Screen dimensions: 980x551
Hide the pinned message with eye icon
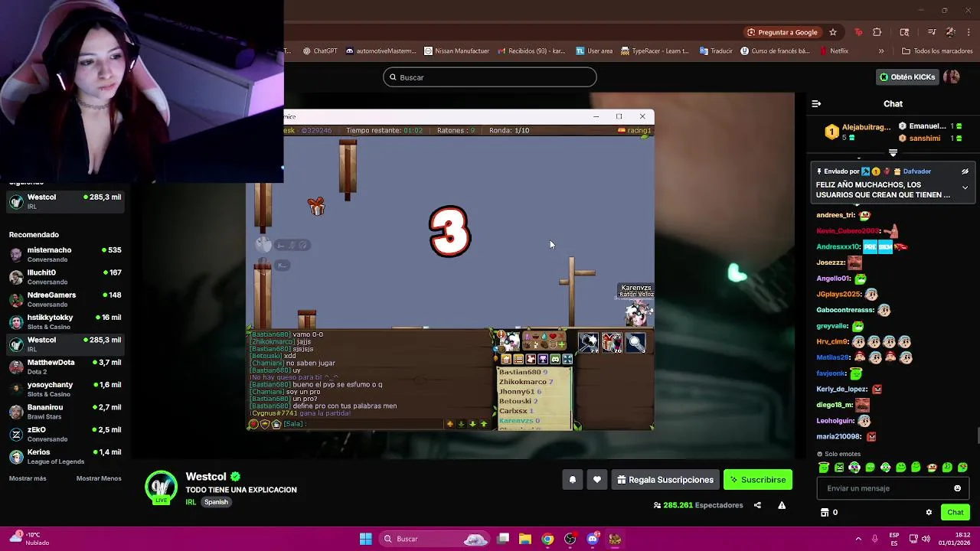(965, 171)
